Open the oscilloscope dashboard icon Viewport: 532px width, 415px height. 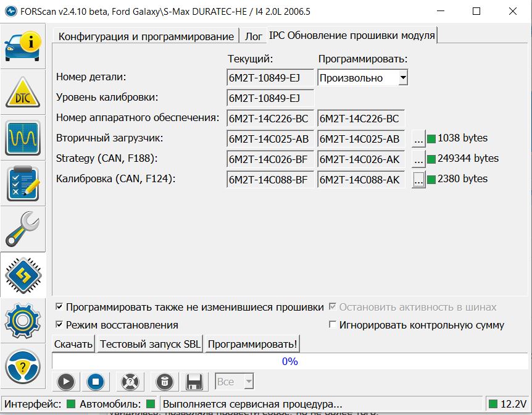click(x=23, y=137)
